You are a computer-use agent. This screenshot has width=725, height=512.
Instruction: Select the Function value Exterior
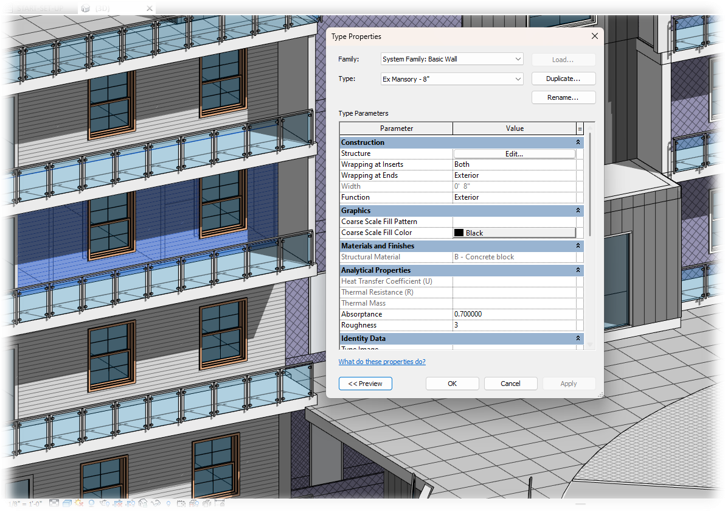point(514,197)
